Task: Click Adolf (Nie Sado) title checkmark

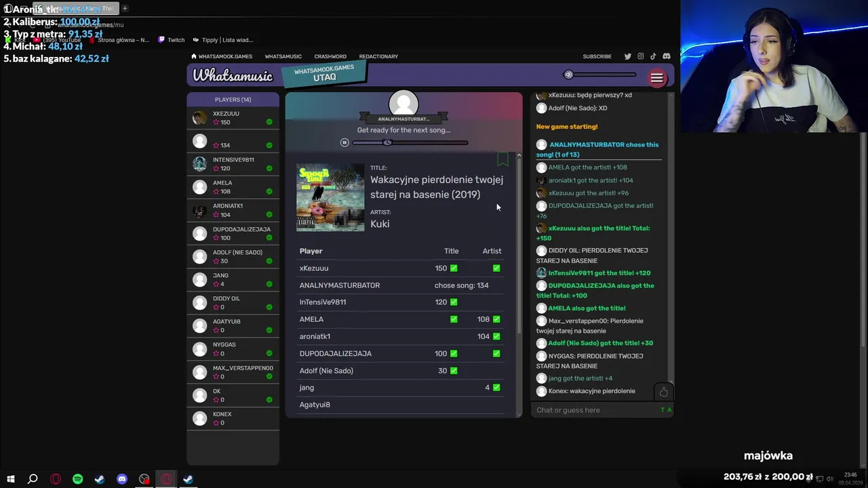Action: point(454,371)
